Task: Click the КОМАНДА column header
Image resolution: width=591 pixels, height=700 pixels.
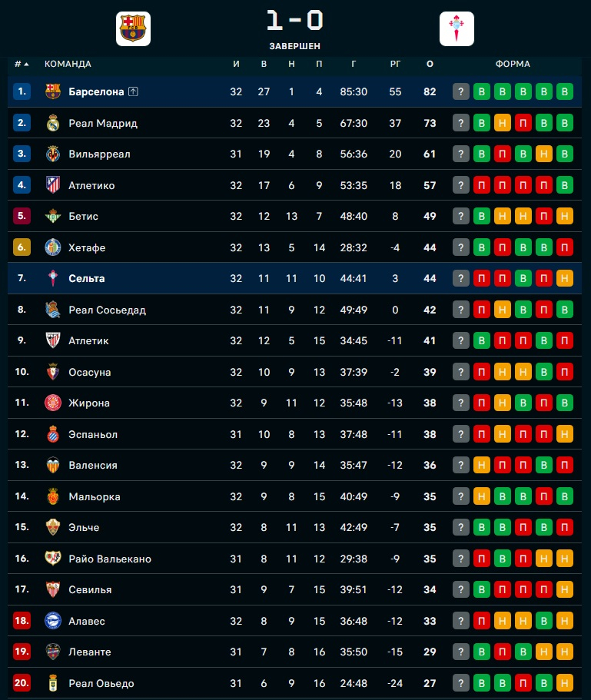Action: 68,64
